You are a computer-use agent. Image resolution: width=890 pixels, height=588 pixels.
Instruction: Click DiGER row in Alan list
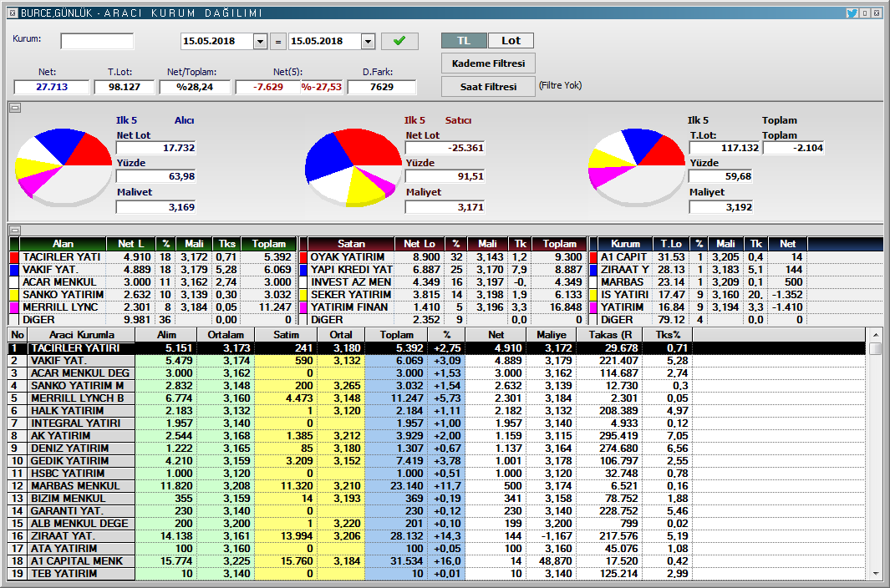[153, 320]
